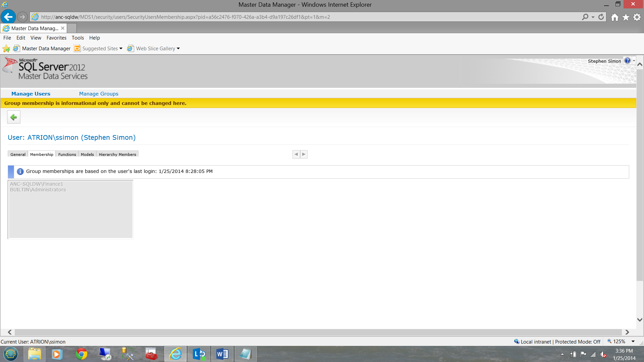The image size is (644, 362).
Task: Open the Favorites menu
Action: tap(56, 38)
